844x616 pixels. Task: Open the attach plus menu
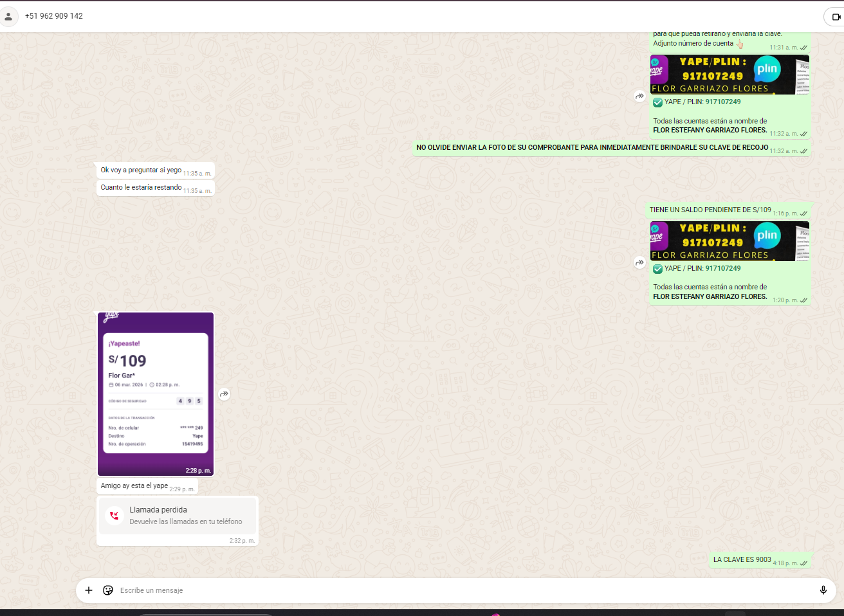[x=89, y=590]
